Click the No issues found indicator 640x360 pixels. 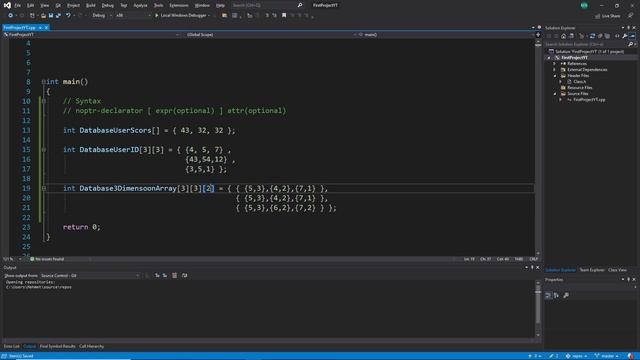point(47,259)
